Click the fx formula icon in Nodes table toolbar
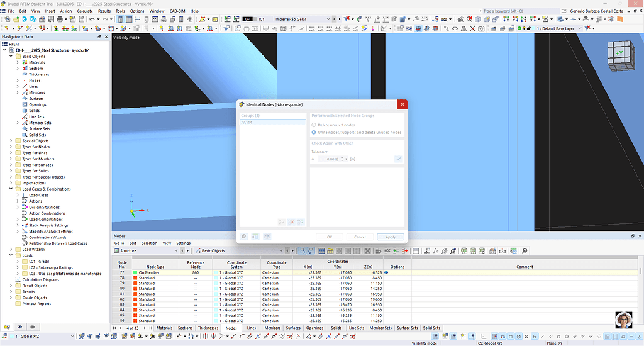The width and height of the screenshot is (644, 346). (435, 250)
